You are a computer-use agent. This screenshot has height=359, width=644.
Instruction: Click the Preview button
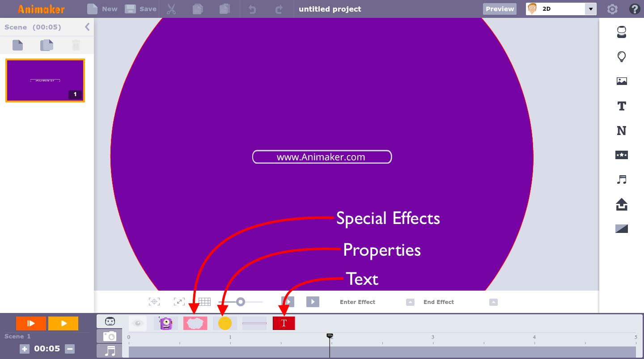[x=500, y=9]
